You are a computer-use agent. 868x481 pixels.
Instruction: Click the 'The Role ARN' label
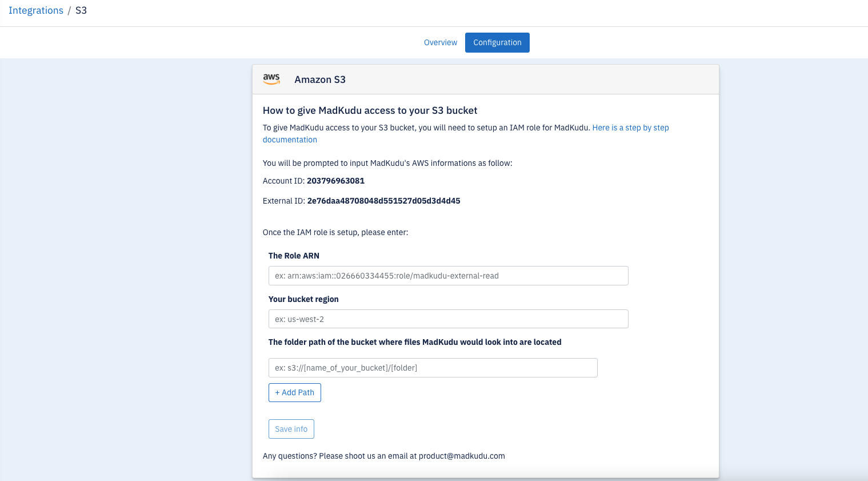point(294,256)
